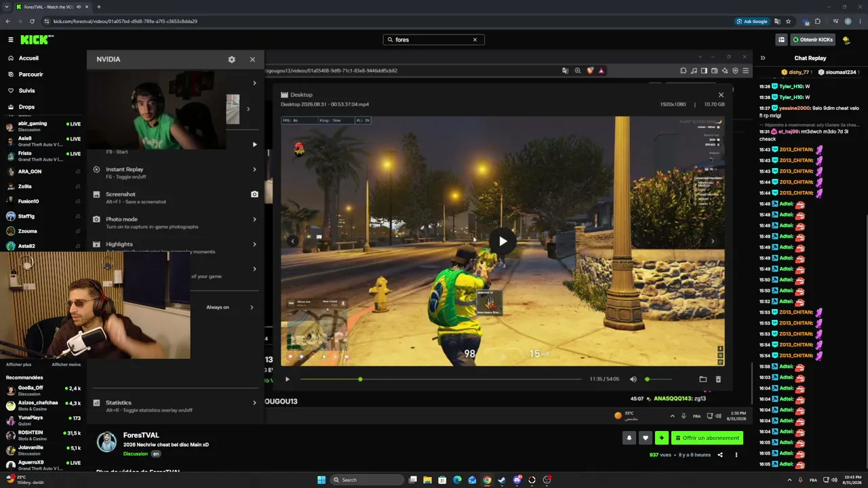Viewport: 868px width, 488px height.
Task: Collapse the Chat Replay panel
Action: [763, 58]
